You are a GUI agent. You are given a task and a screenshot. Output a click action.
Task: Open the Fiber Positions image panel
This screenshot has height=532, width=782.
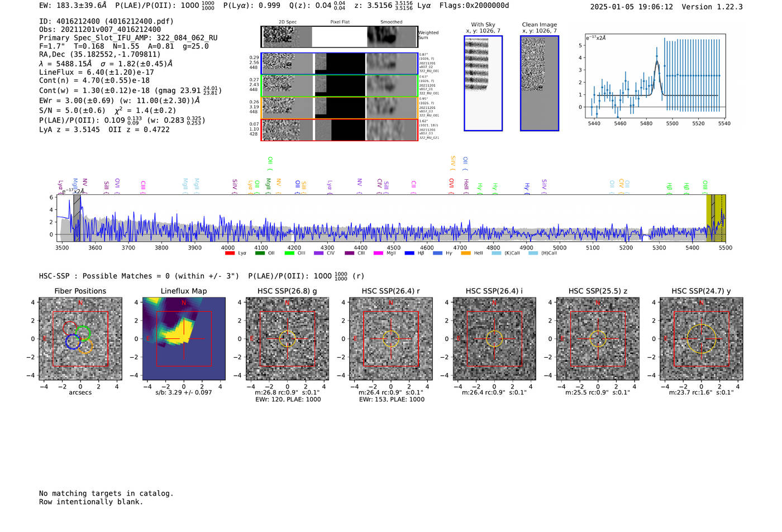tap(80, 339)
